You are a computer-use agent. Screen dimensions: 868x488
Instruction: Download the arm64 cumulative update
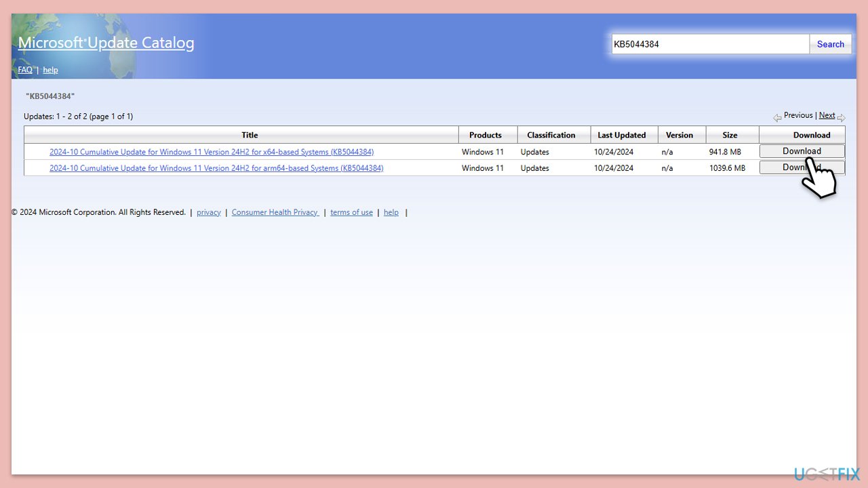tap(802, 167)
